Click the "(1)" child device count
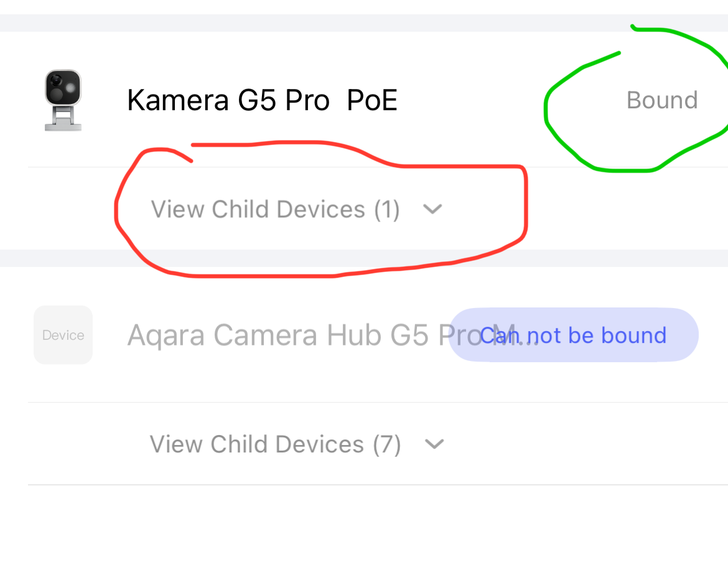The height and width of the screenshot is (562, 728). (x=386, y=209)
